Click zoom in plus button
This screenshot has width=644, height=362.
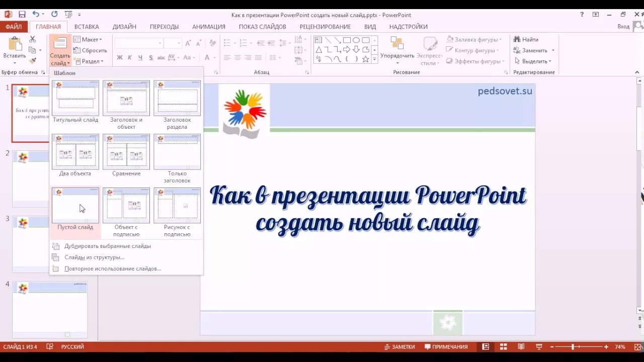606,347
